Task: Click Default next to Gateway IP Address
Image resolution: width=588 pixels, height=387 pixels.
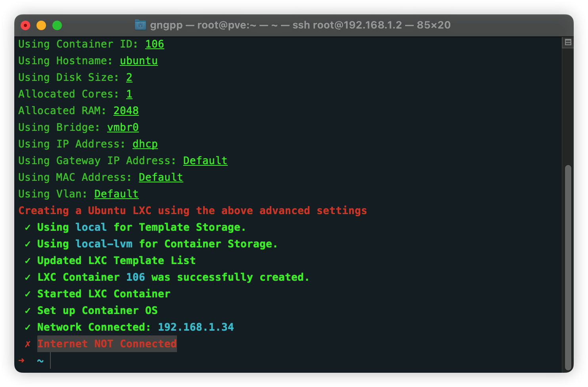Action: coord(205,161)
